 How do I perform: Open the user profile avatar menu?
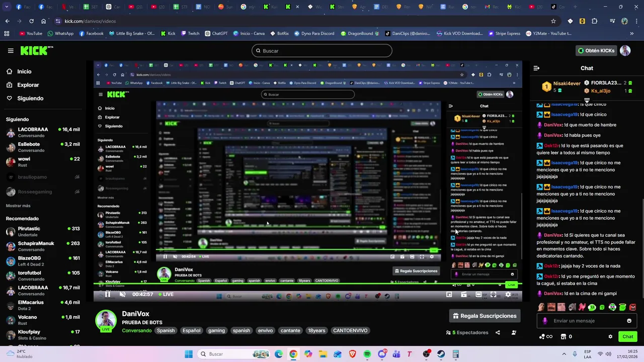625,51
